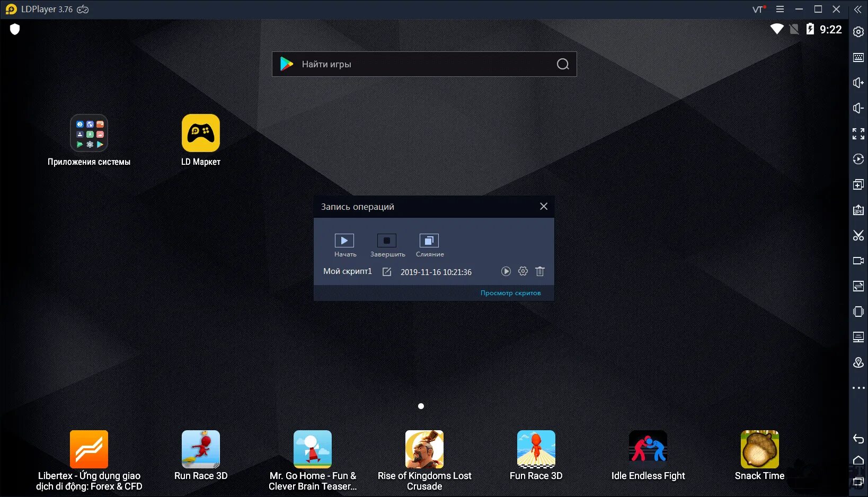Launch the Libertex Forex & CFD app
Screen dimensions: 868x497
pyautogui.click(x=89, y=460)
